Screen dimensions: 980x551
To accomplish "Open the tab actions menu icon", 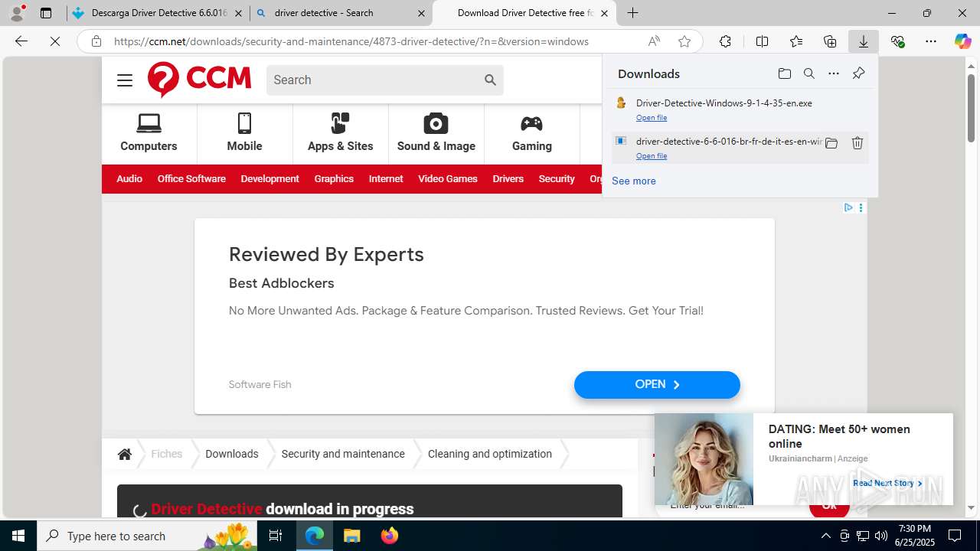I will [x=46, y=13].
